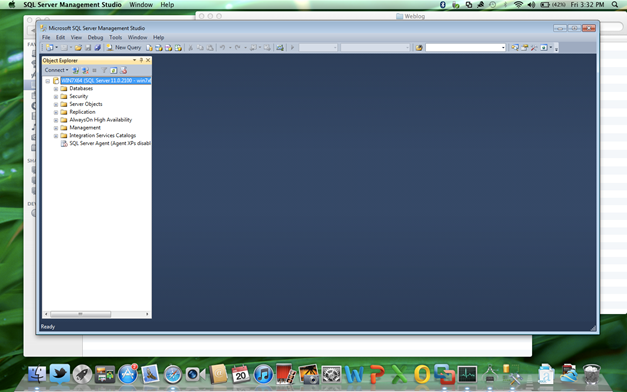The width and height of the screenshot is (627, 392).
Task: Click the Find in Files binoculars icon
Action: pyautogui.click(x=419, y=48)
